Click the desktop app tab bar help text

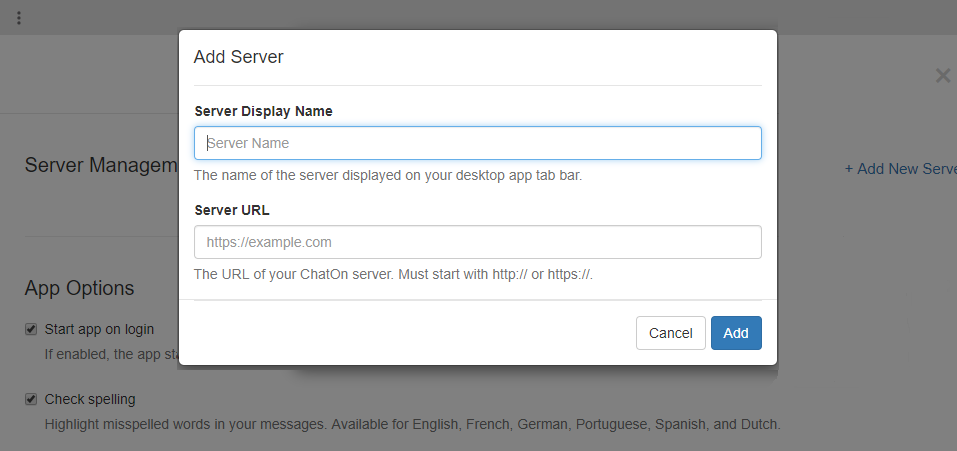387,175
